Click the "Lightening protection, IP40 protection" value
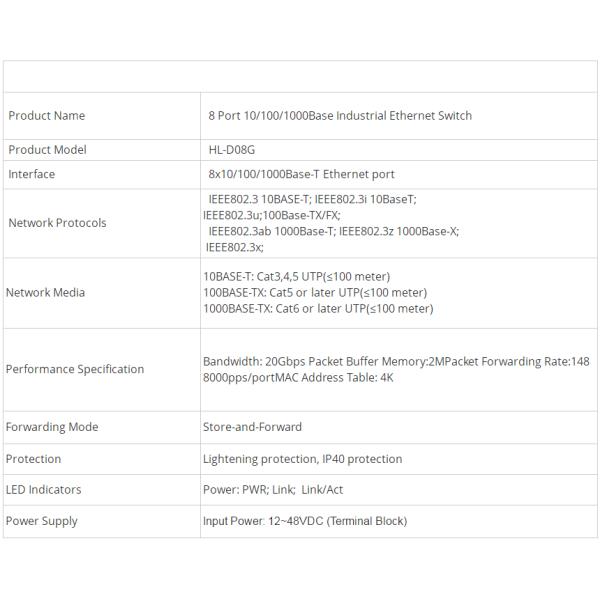600x600 pixels. (302, 459)
